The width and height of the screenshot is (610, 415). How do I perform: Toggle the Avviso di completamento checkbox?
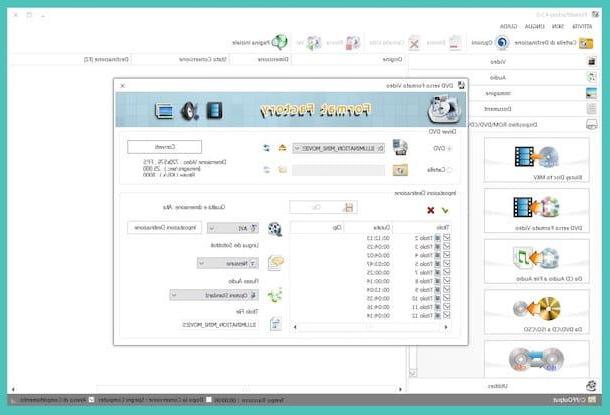coord(91,399)
